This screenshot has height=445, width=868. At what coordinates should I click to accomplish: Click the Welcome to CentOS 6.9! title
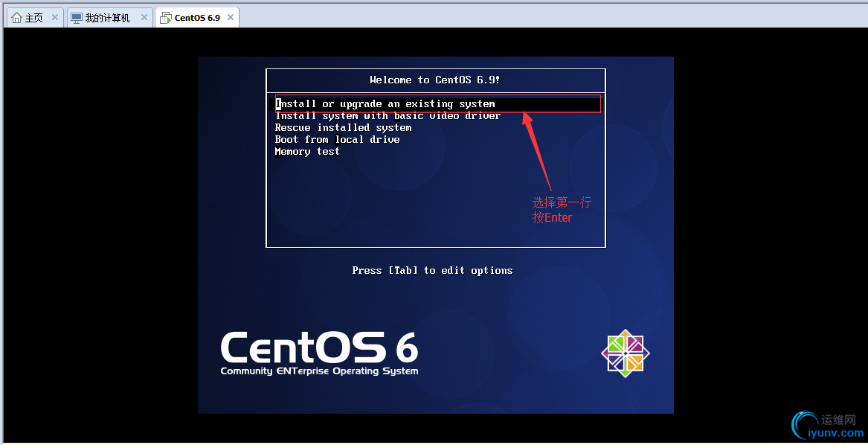[434, 80]
